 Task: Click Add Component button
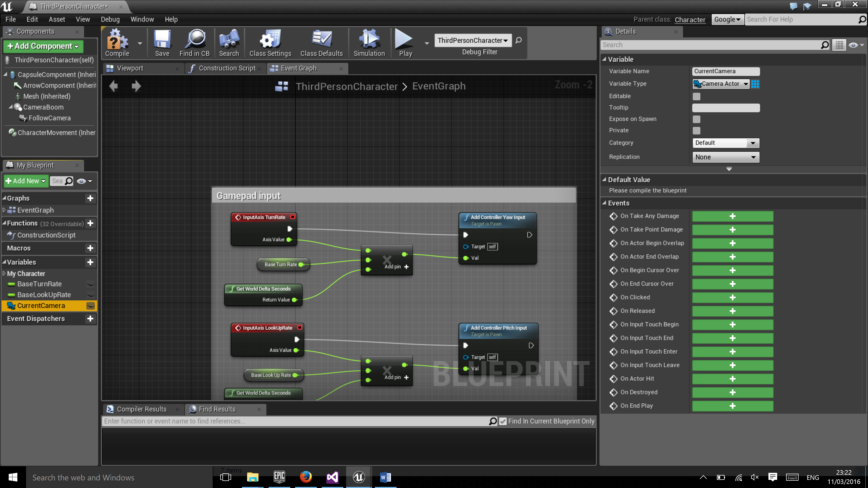point(43,46)
